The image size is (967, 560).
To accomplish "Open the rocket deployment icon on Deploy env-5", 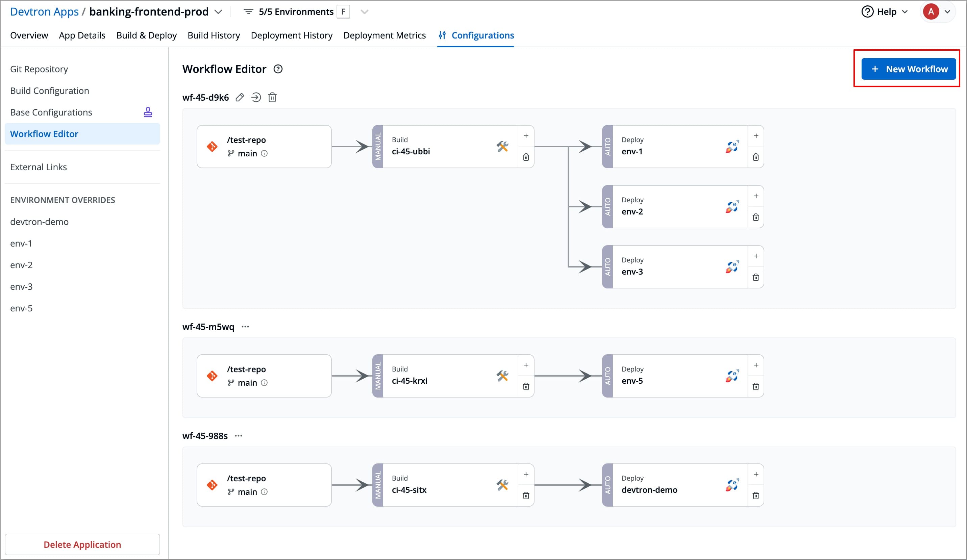I will (732, 375).
